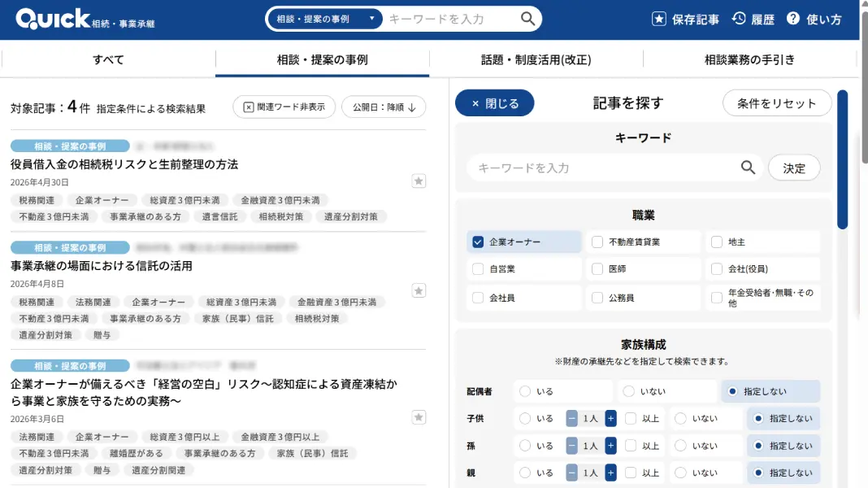Screen dimensions: 868x488
Task: Open saved articles (保存記事) star icon
Action: pyautogui.click(x=659, y=19)
